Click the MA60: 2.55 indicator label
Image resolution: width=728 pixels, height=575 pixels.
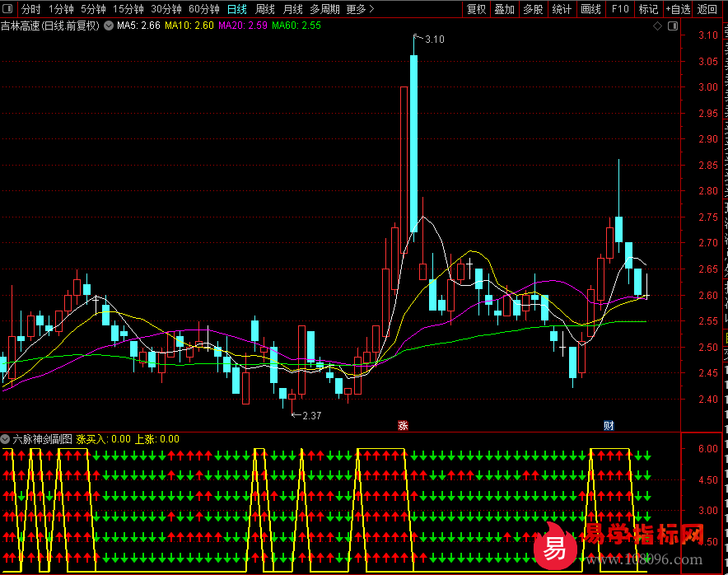tap(296, 26)
